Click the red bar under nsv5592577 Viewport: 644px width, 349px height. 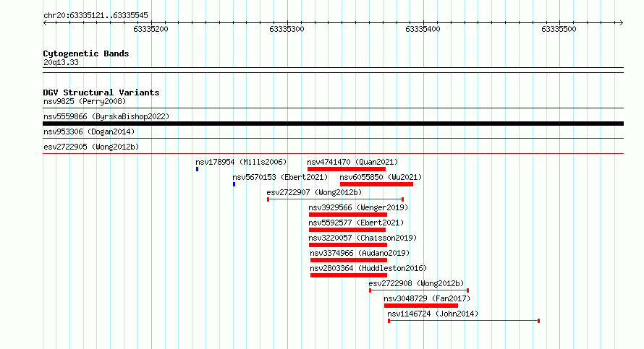(x=347, y=230)
